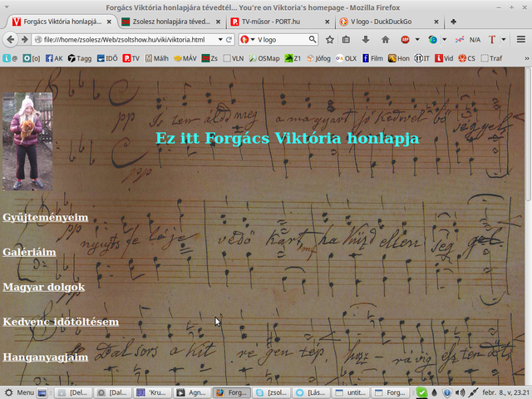The height and width of the screenshot is (399, 532).
Task: Open the Tagg bookmark
Action: (80, 58)
